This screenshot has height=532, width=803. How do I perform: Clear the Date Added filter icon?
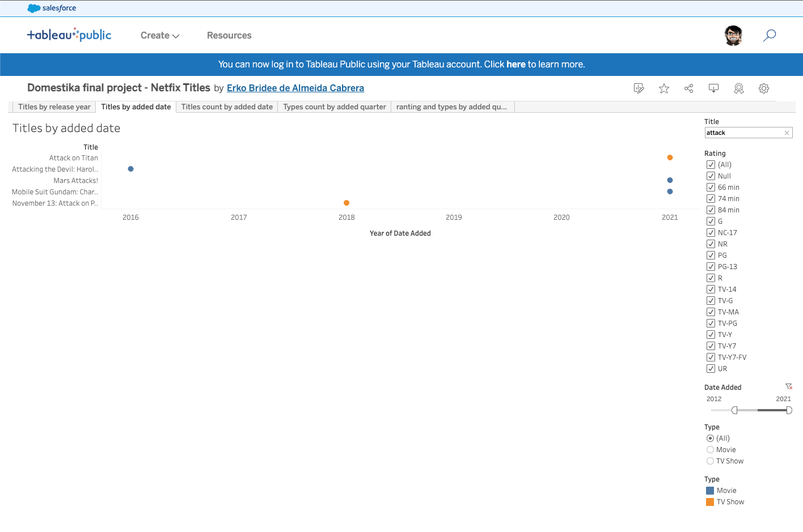pos(788,386)
